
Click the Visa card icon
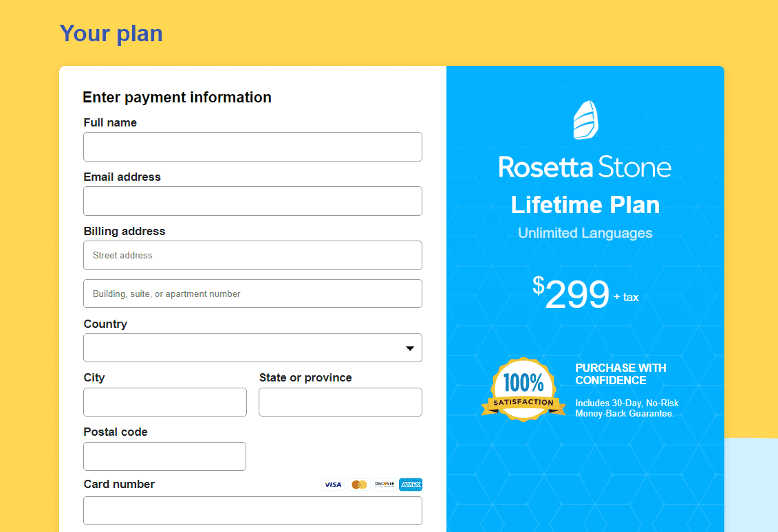tap(332, 485)
